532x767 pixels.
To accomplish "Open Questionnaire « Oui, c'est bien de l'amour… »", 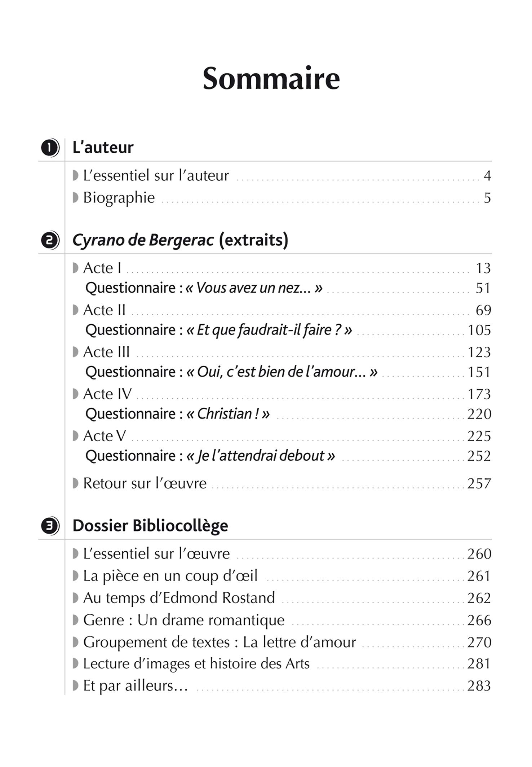I will tap(231, 372).
